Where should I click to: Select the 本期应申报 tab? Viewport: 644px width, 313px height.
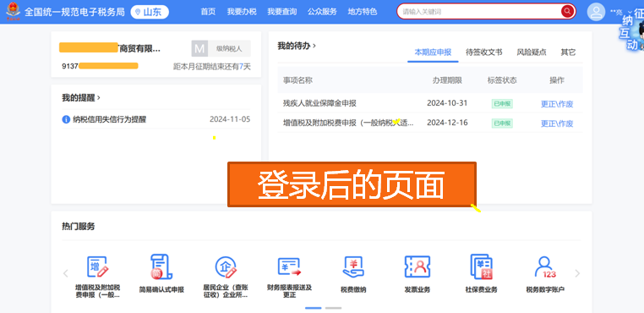[x=433, y=52]
